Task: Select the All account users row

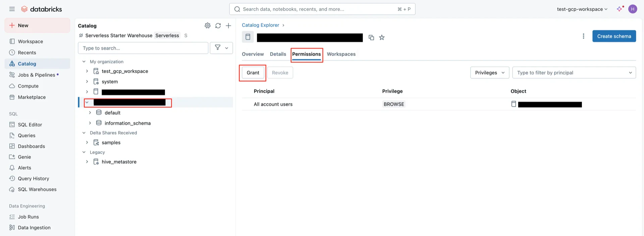Action: click(x=439, y=104)
